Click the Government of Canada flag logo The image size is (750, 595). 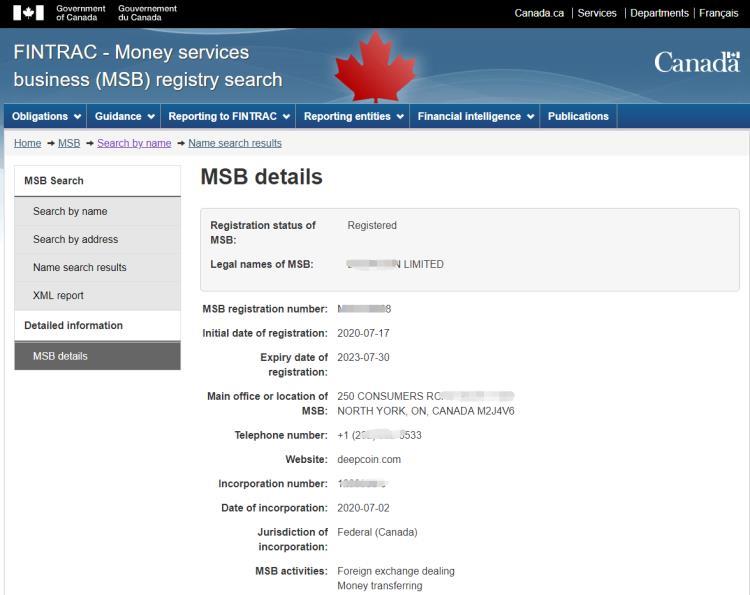(28, 13)
